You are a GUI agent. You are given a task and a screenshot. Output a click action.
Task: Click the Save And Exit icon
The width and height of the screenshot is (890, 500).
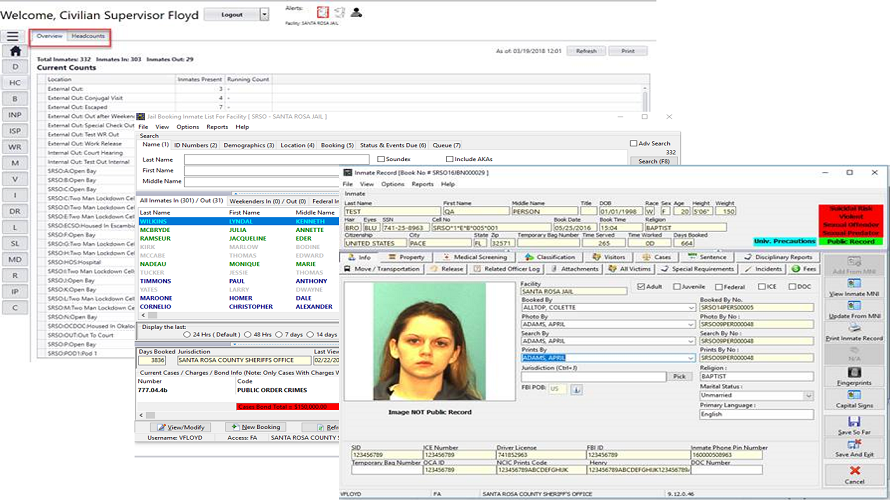[x=855, y=445]
